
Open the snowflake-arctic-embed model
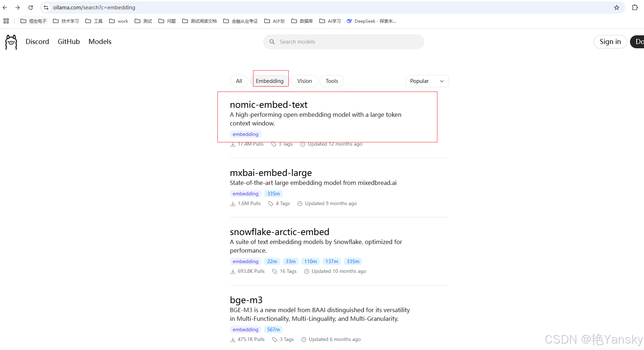pos(280,232)
